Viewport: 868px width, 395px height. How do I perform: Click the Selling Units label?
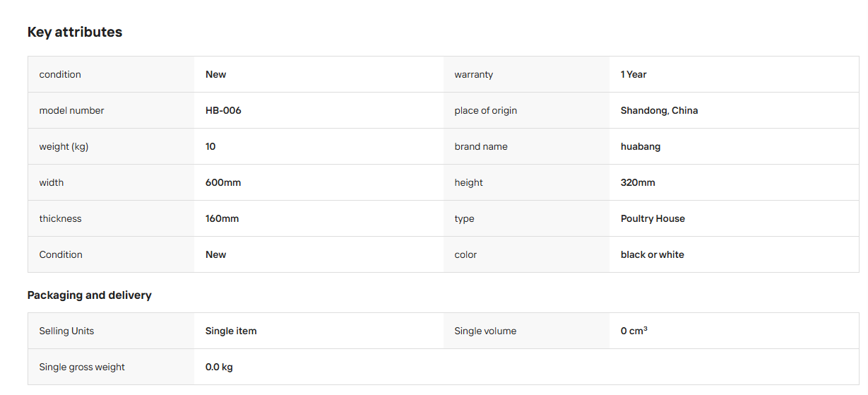(x=66, y=331)
